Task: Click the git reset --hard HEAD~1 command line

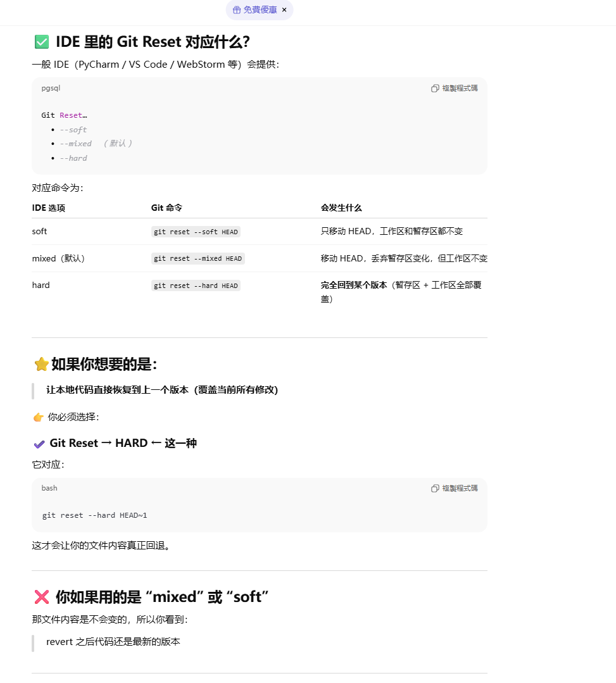Action: (x=94, y=515)
